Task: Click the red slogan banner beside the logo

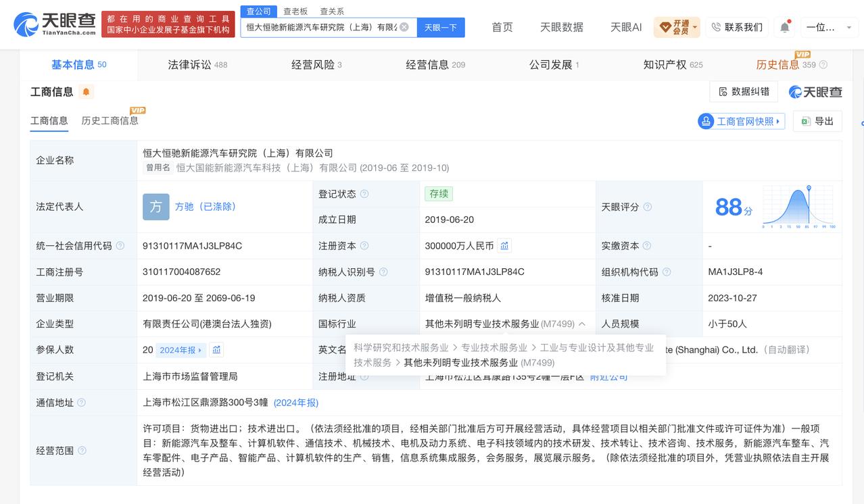Action: 168,24
